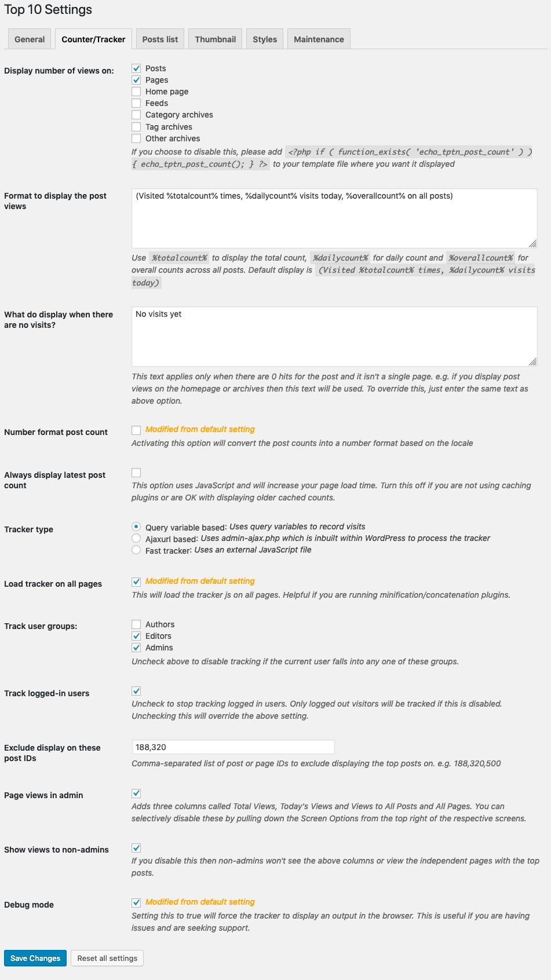
Task: Open the Posts list tab
Action: (x=160, y=39)
